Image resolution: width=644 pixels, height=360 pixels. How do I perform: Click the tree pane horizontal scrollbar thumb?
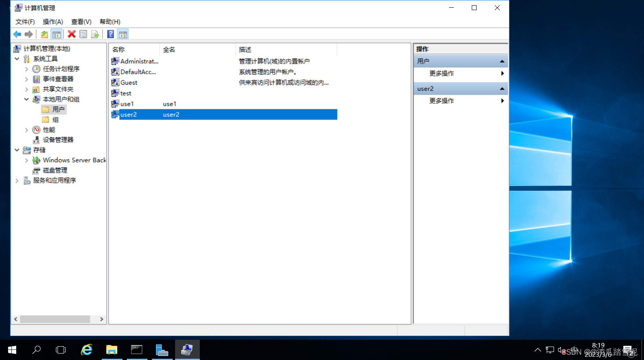pyautogui.click(x=55, y=319)
